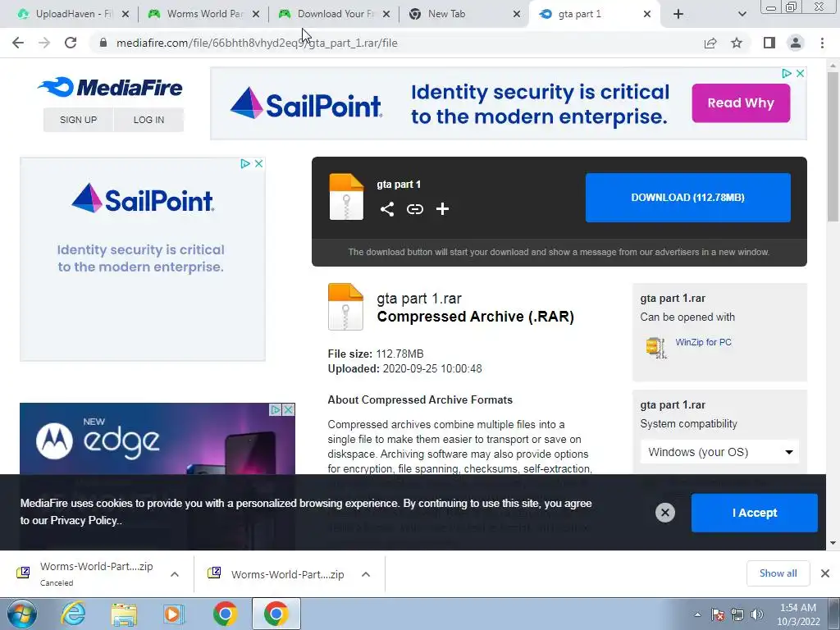The image size is (840, 630).
Task: Accept cookies with I Accept button
Action: (755, 513)
